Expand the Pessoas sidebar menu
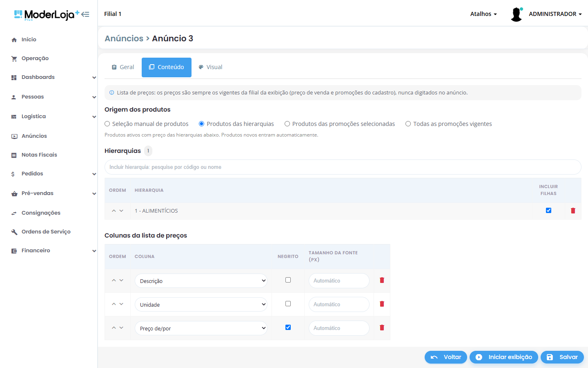This screenshot has width=588, height=368. (x=53, y=97)
